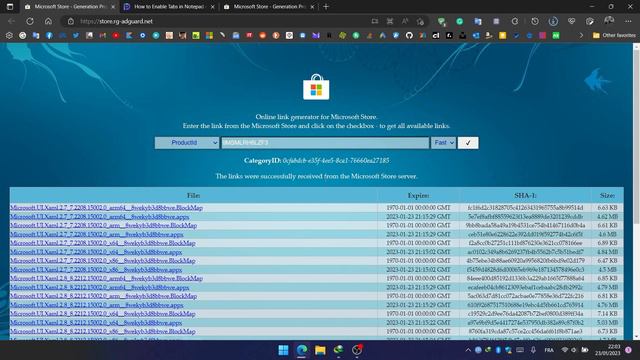640x360 pixels.
Task: Open the microphone tray icon
Action: (x=533, y=350)
